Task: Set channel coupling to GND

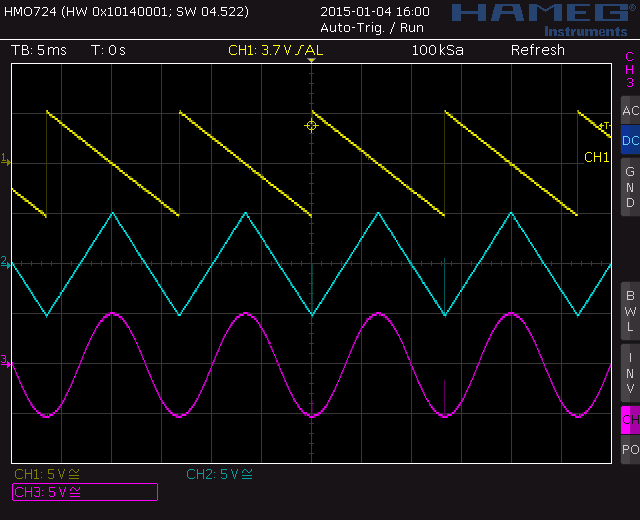Action: (x=629, y=187)
